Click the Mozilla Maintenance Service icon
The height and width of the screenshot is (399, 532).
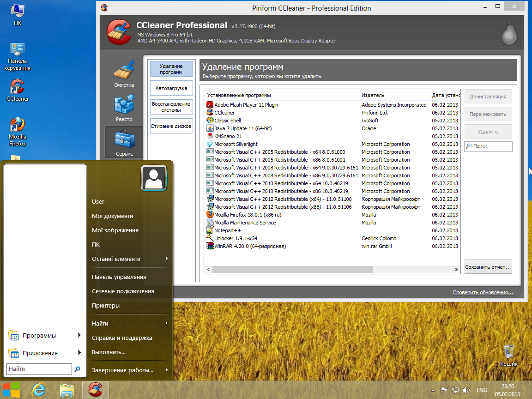pyautogui.click(x=210, y=223)
